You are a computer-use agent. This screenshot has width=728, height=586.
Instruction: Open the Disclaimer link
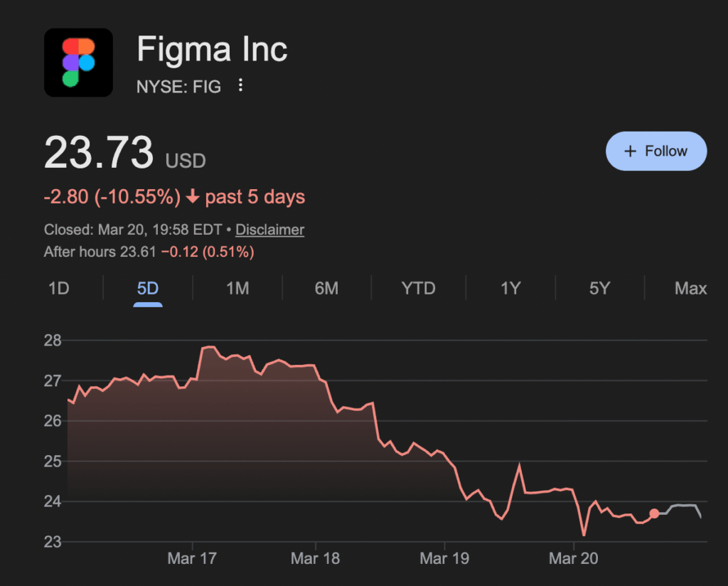[269, 230]
